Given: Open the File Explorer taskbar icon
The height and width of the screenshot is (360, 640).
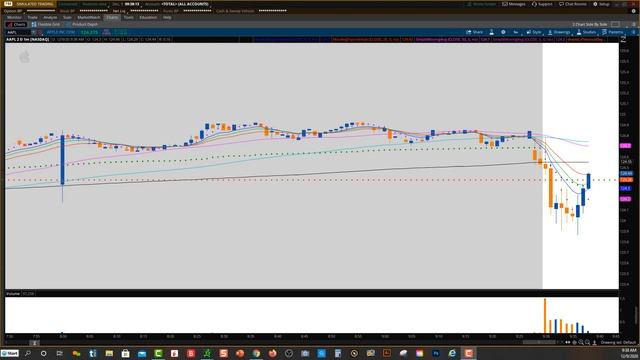Looking at the screenshot, I should (x=109, y=353).
